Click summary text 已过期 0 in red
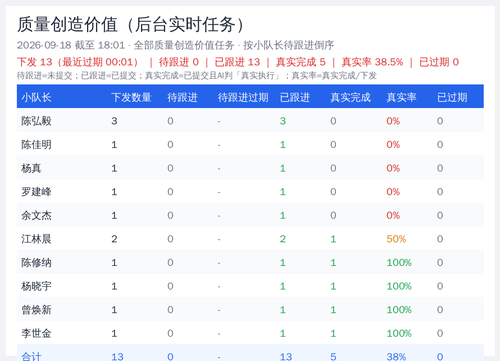The height and width of the screenshot is (361, 500). point(439,62)
